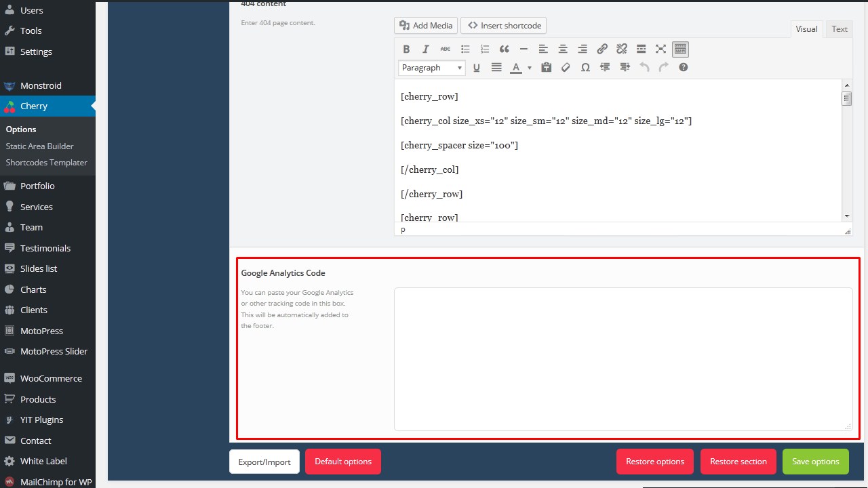Switch to the Visual editor tab
Viewport: 868px width, 488px height.
coord(806,28)
